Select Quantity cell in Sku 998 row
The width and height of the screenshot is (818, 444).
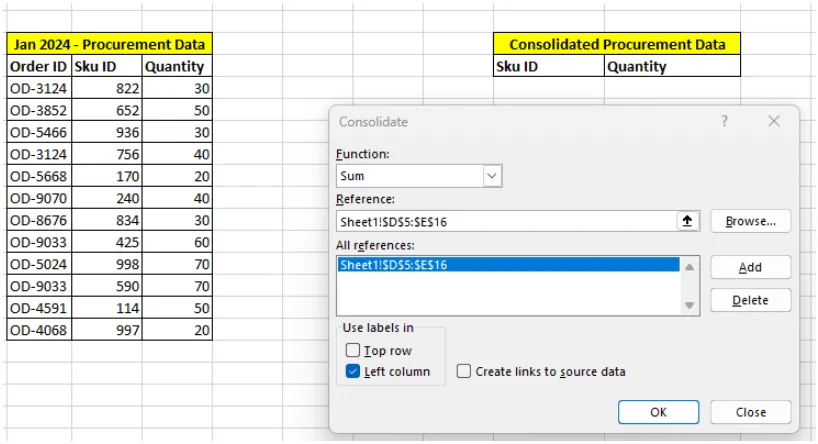tap(177, 264)
